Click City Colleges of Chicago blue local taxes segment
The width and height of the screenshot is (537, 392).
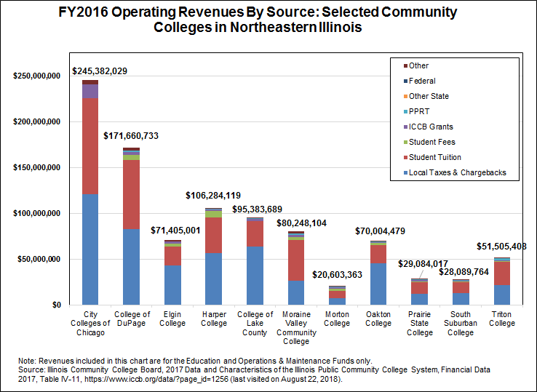click(90, 249)
